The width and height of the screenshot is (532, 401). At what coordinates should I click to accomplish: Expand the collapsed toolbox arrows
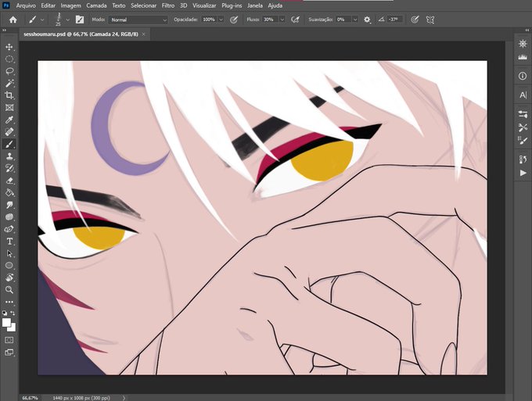4,30
